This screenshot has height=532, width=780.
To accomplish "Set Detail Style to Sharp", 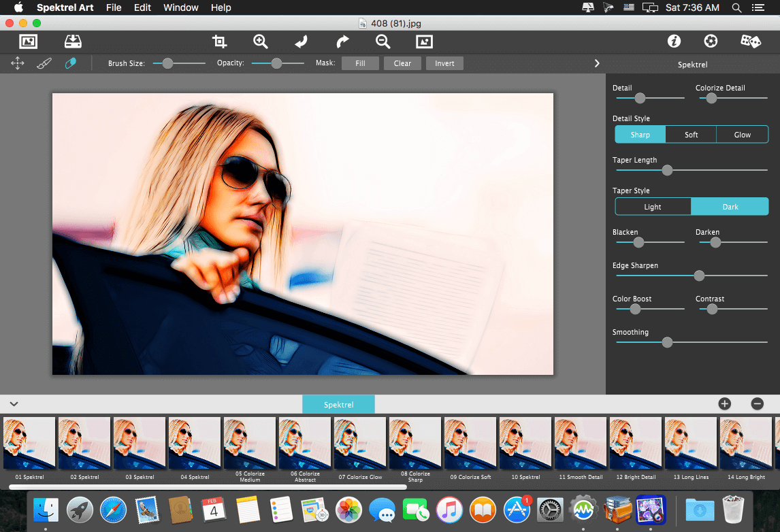I will [x=640, y=134].
